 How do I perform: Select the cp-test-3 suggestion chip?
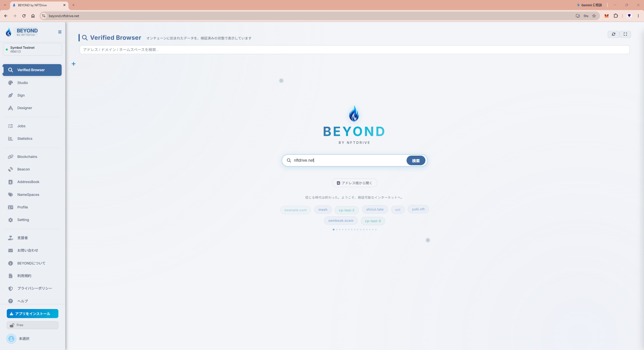pyautogui.click(x=373, y=221)
